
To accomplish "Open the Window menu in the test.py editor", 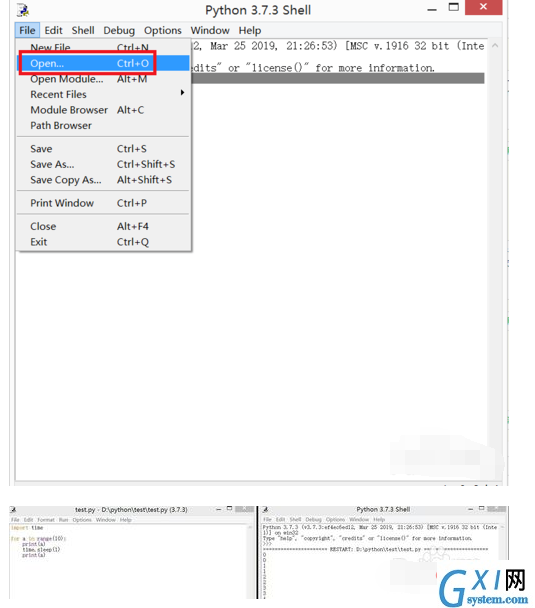I will point(105,520).
